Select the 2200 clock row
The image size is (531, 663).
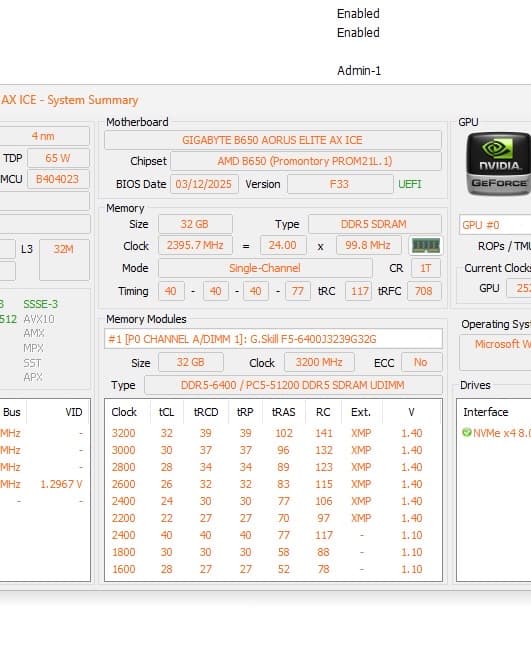(x=273, y=518)
